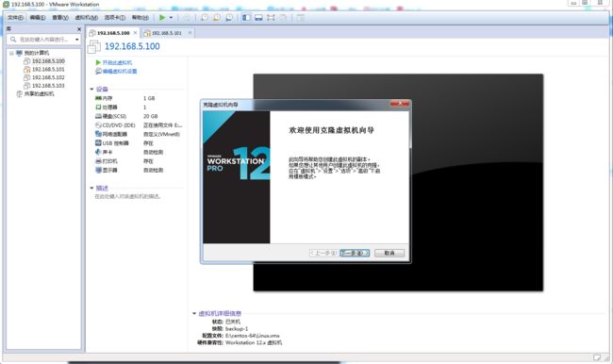Click the USB 控制器 device icon

[x=98, y=143]
